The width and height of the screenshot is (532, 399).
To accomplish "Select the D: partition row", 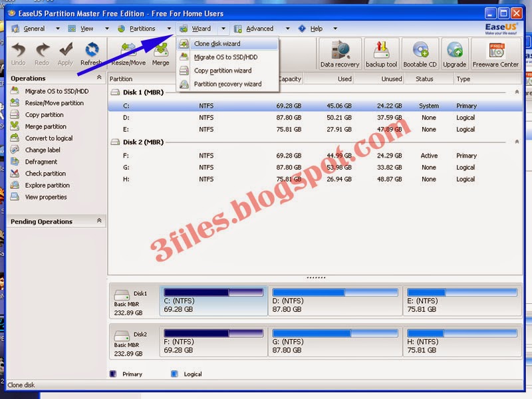I will click(x=315, y=118).
